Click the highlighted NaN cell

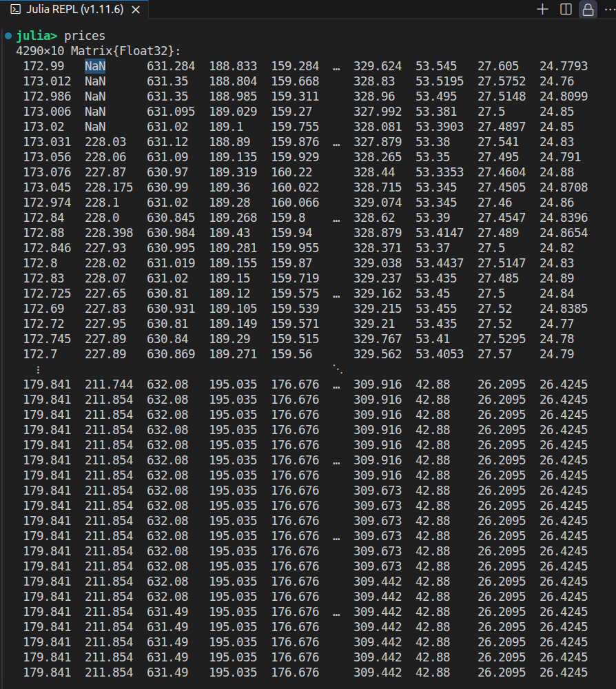[95, 66]
